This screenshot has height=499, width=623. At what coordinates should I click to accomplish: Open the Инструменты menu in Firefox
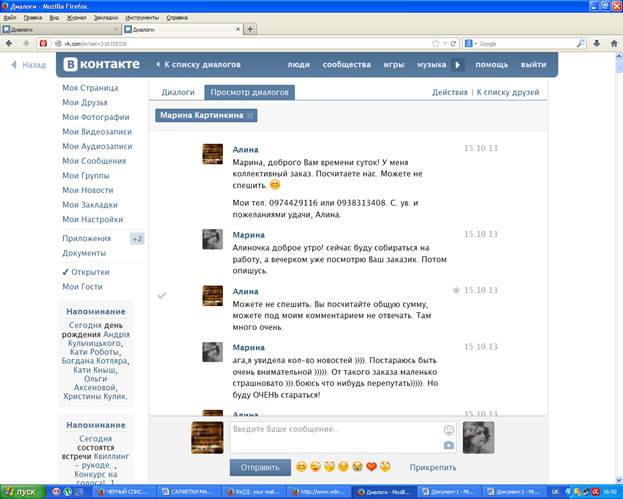pos(142,17)
